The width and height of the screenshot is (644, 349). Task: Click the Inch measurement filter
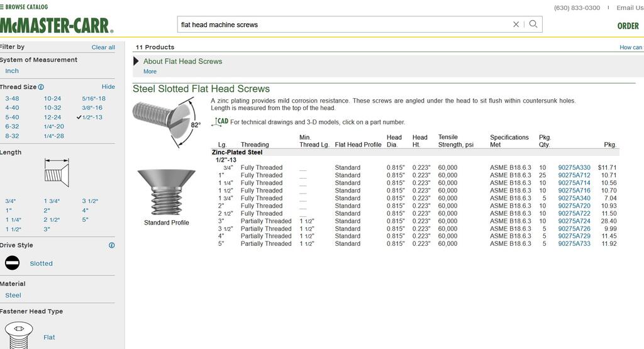pos(12,71)
